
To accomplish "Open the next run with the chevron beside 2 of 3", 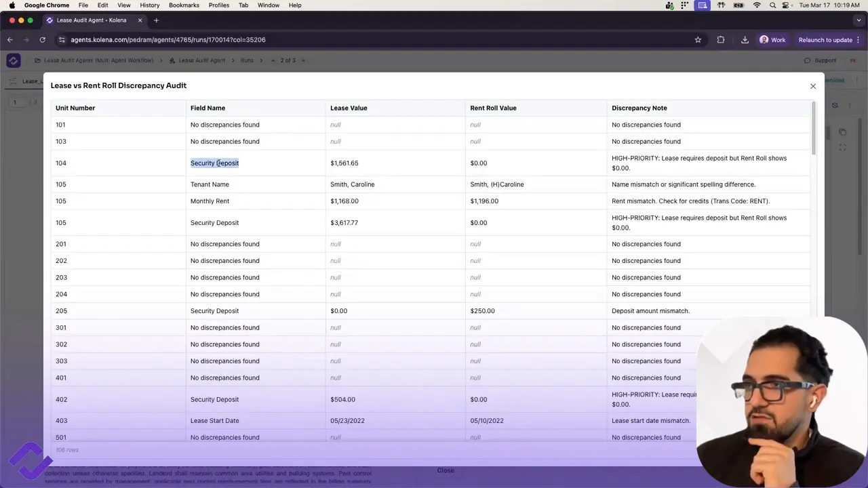I will (303, 60).
